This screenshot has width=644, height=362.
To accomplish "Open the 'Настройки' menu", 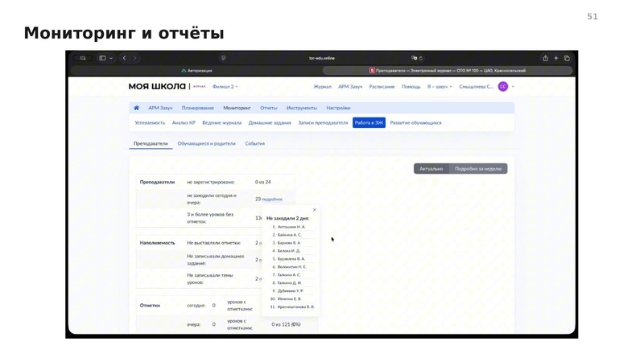I will click(x=338, y=108).
